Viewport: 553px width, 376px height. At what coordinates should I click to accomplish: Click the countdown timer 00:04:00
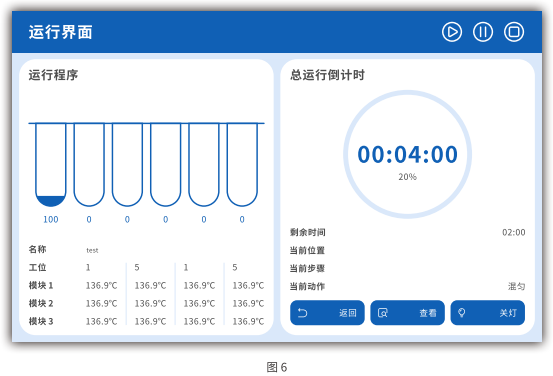(x=407, y=154)
